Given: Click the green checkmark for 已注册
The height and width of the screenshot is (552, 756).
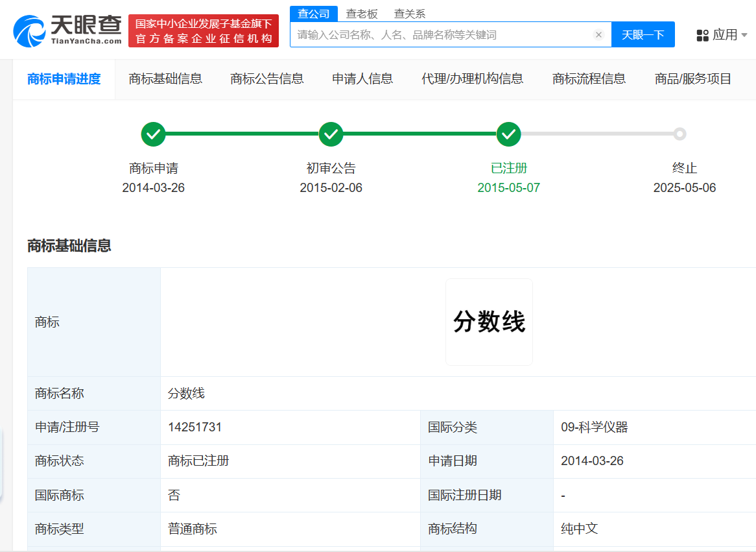Looking at the screenshot, I should [x=508, y=134].
